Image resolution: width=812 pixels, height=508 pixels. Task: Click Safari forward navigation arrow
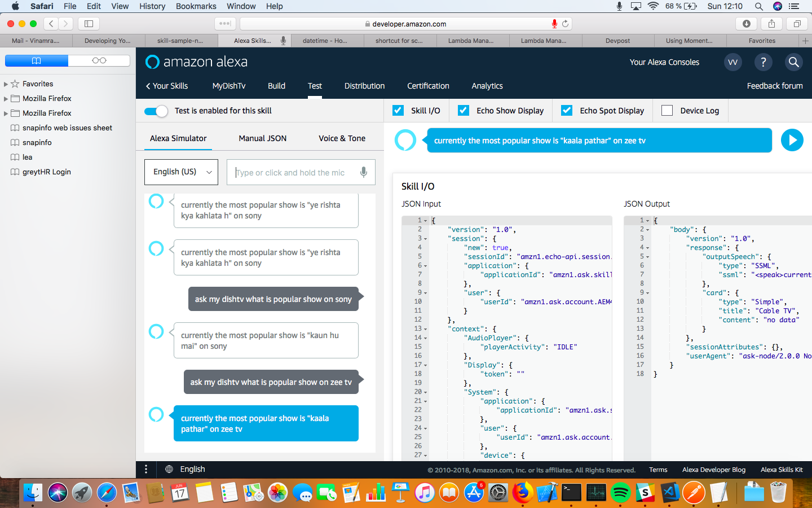(66, 24)
